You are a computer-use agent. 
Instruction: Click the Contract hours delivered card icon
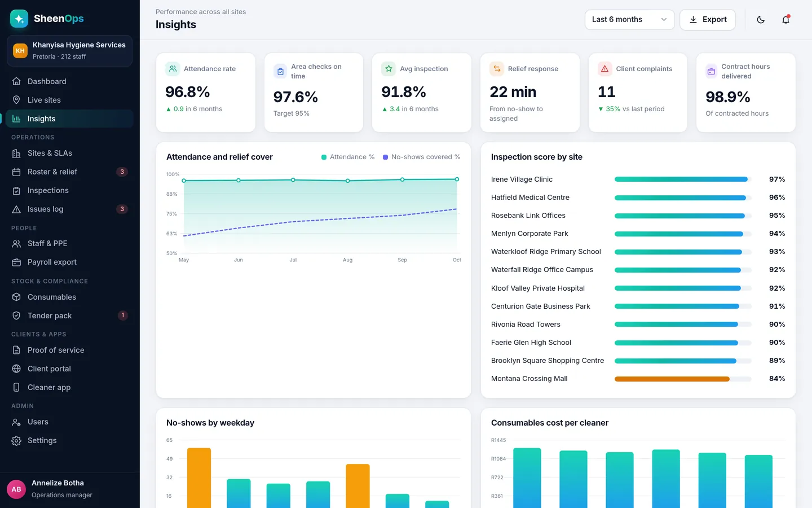click(x=711, y=71)
